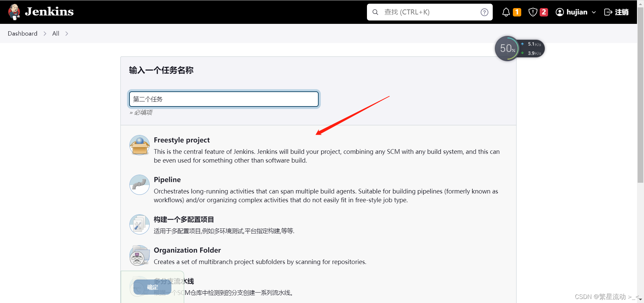Open the notifications bell icon
The height and width of the screenshot is (303, 644).
pos(506,12)
